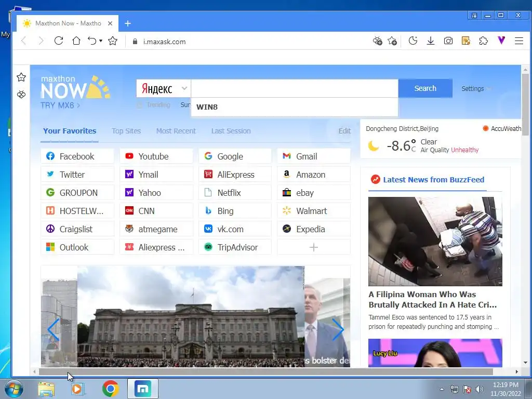This screenshot has width=532, height=399.
Task: Open the Buckingham Palace news image
Action: 191,316
